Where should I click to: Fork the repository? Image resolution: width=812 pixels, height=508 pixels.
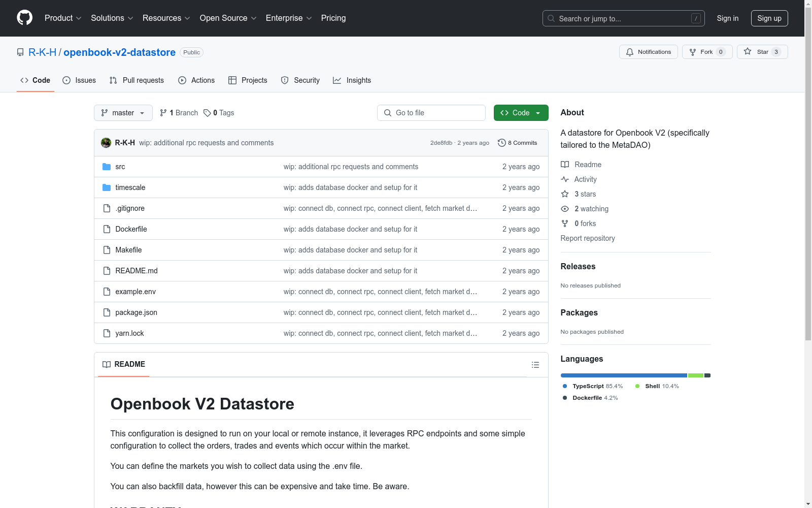click(x=707, y=52)
